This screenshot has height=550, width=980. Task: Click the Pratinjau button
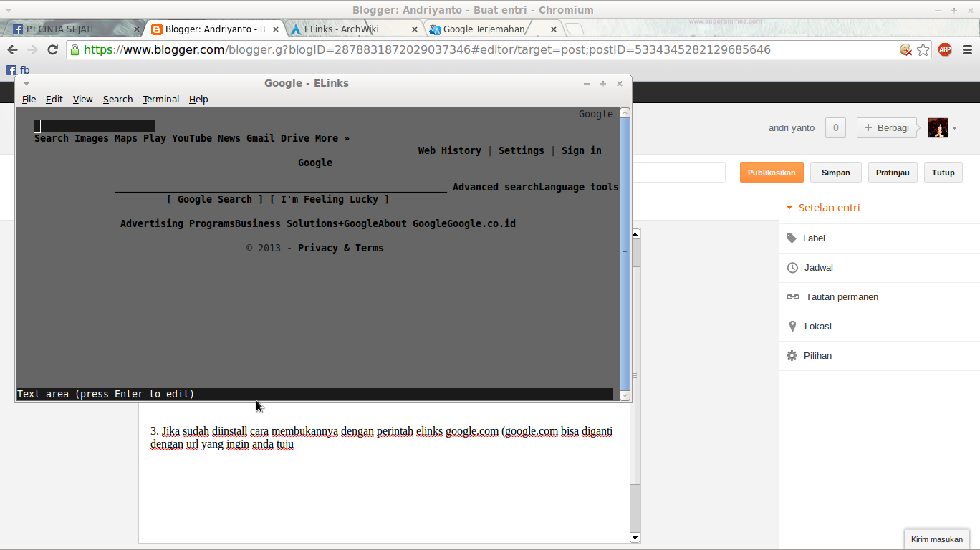tap(893, 173)
